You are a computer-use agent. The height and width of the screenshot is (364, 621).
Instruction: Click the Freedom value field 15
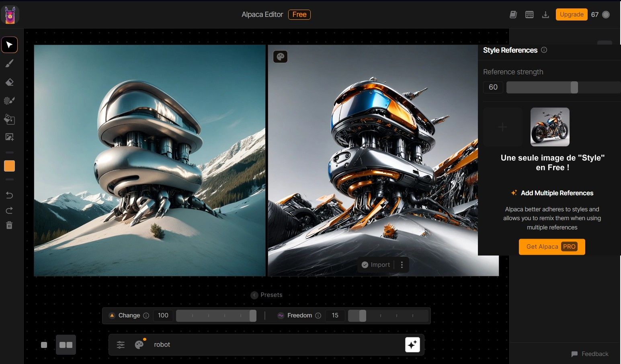[x=335, y=315]
